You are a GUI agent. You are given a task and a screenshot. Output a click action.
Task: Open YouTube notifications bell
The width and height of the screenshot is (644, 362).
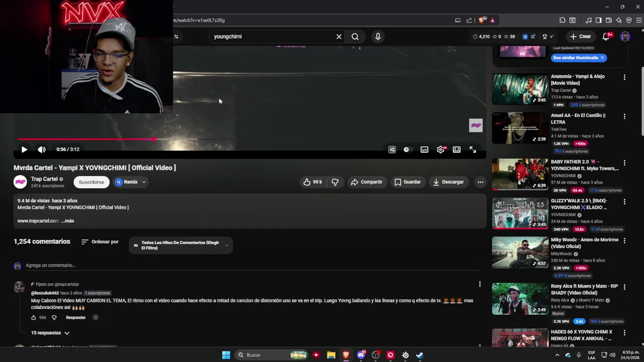tap(606, 36)
